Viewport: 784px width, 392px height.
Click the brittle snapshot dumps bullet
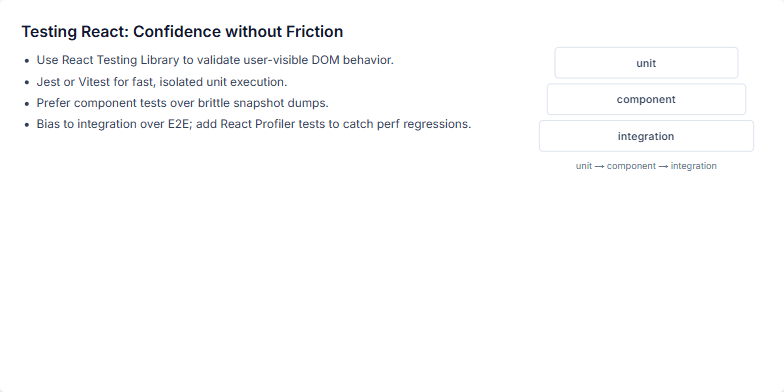(x=182, y=103)
